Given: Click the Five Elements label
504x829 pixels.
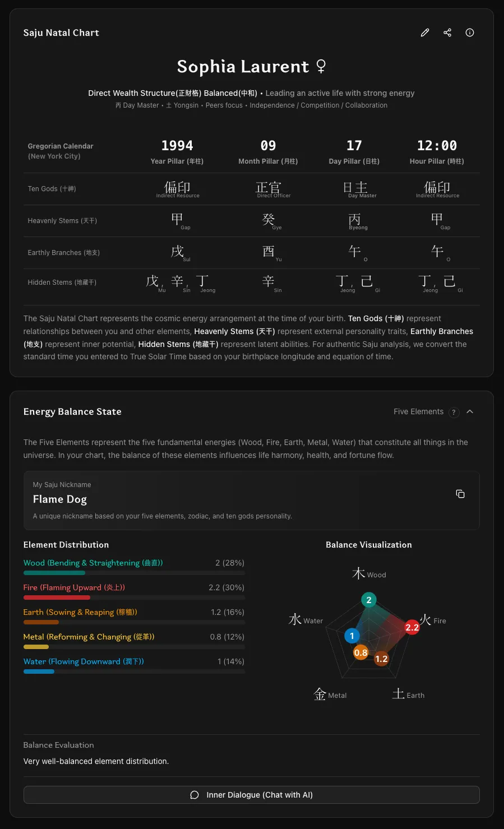Looking at the screenshot, I should coord(418,411).
